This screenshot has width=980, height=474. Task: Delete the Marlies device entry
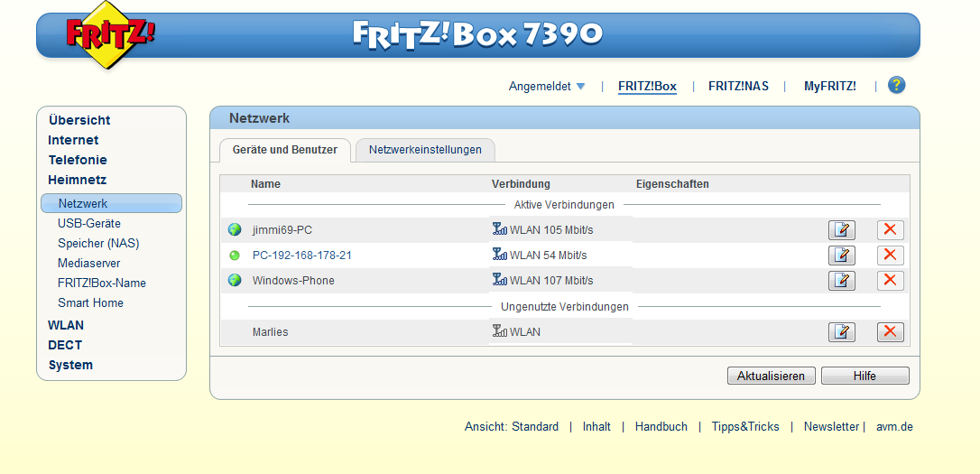891,332
